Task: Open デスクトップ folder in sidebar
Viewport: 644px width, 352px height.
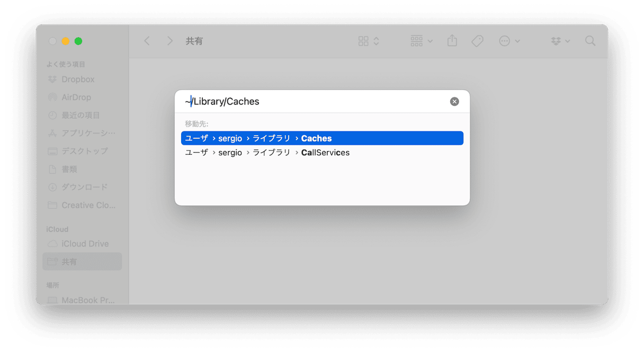Action: pos(84,151)
